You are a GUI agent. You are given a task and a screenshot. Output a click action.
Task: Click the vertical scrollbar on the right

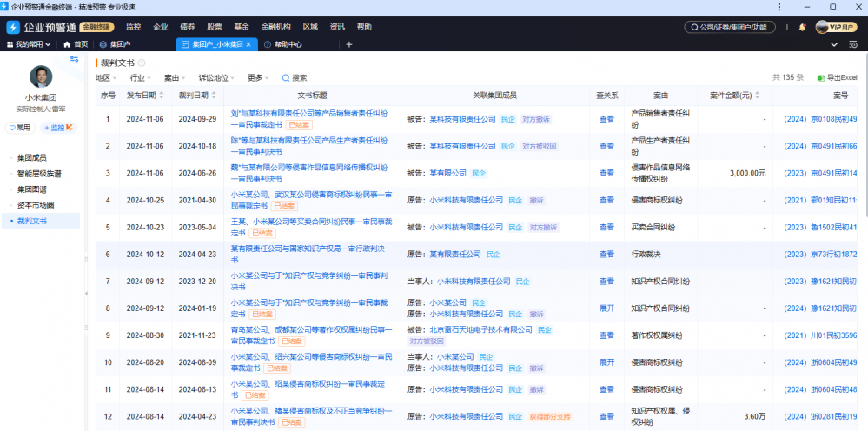865,133
